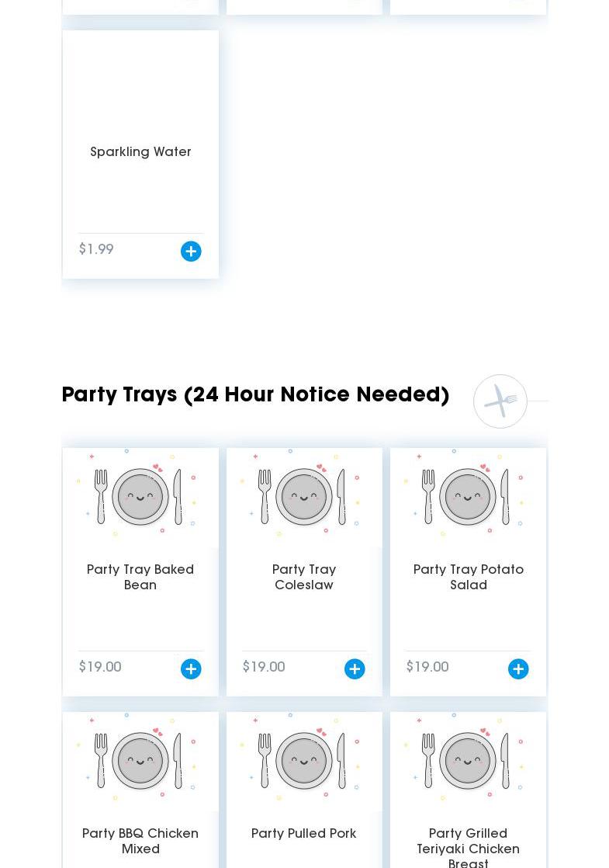Screen dimensions: 609x868
Task: Click the Party Trays section heading
Action: (255, 395)
